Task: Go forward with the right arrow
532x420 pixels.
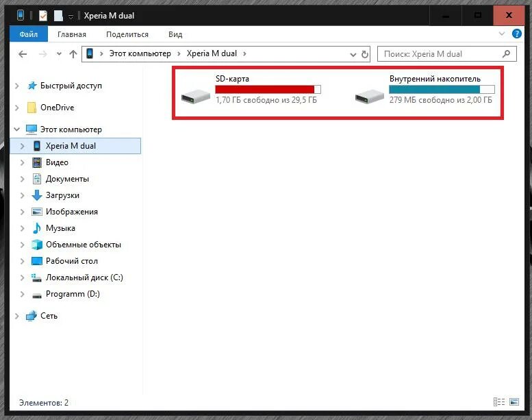Action: click(42, 54)
